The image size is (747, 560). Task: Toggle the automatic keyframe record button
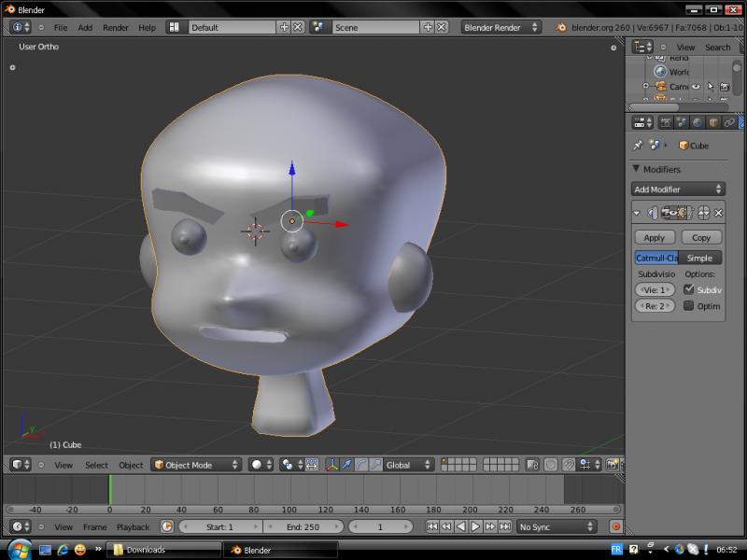[616, 526]
